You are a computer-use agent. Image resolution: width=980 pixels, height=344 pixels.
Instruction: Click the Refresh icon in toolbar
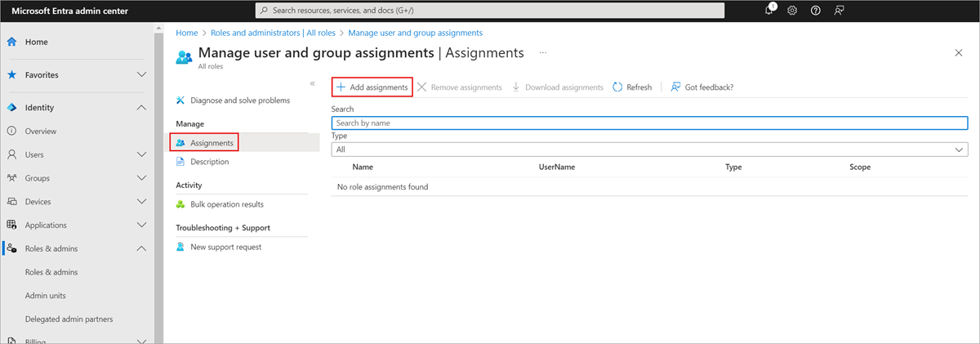pyautogui.click(x=617, y=87)
